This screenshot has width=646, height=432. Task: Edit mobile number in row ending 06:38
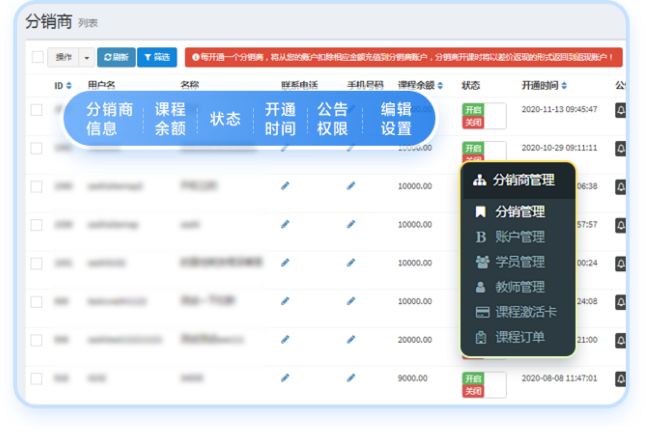(351, 186)
